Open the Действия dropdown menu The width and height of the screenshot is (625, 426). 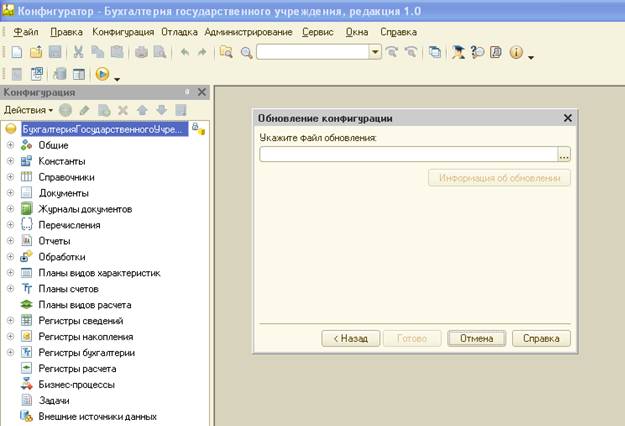click(28, 110)
